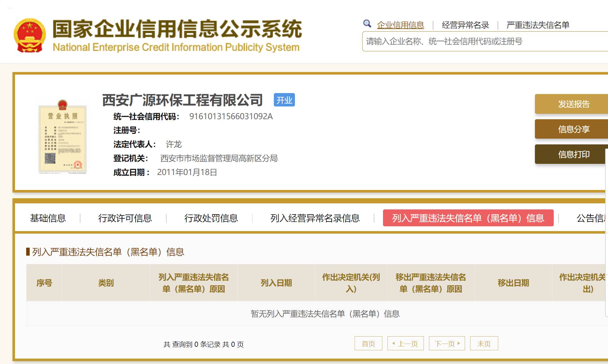Image resolution: width=608 pixels, height=364 pixels.
Task: Switch to the 公告信息 tab
Action: point(591,218)
